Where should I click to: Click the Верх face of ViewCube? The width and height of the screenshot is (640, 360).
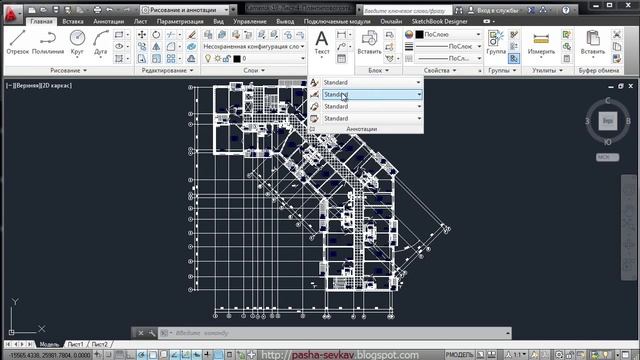click(608, 121)
